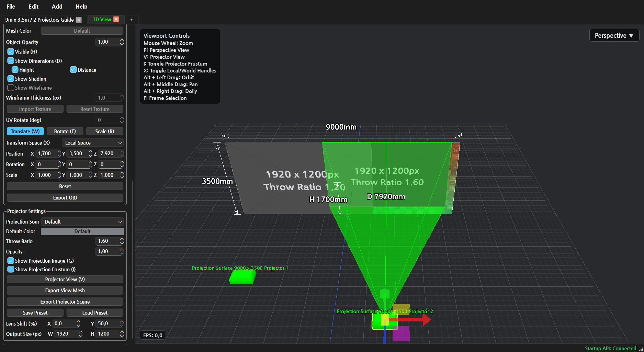Click the D 7920mm distance label
Screen dimensions: 644x352
(x=386, y=197)
